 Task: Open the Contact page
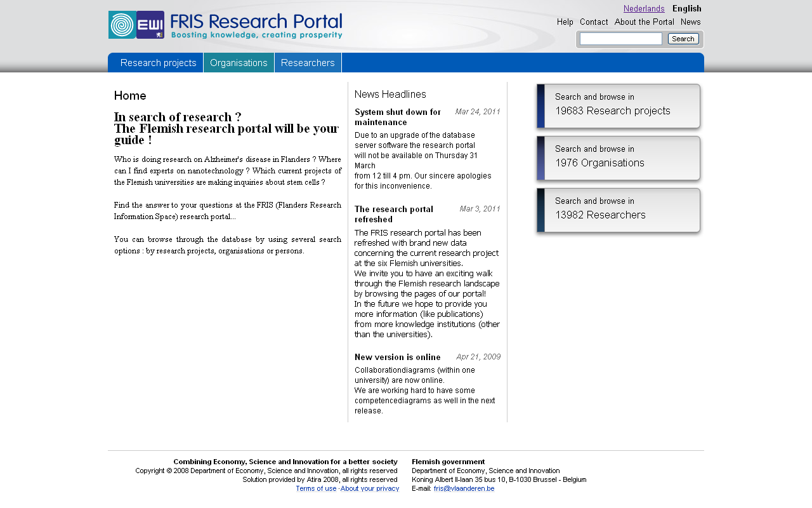[x=594, y=22]
